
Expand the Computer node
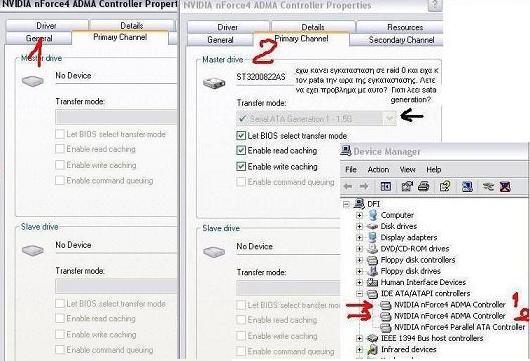click(359, 215)
